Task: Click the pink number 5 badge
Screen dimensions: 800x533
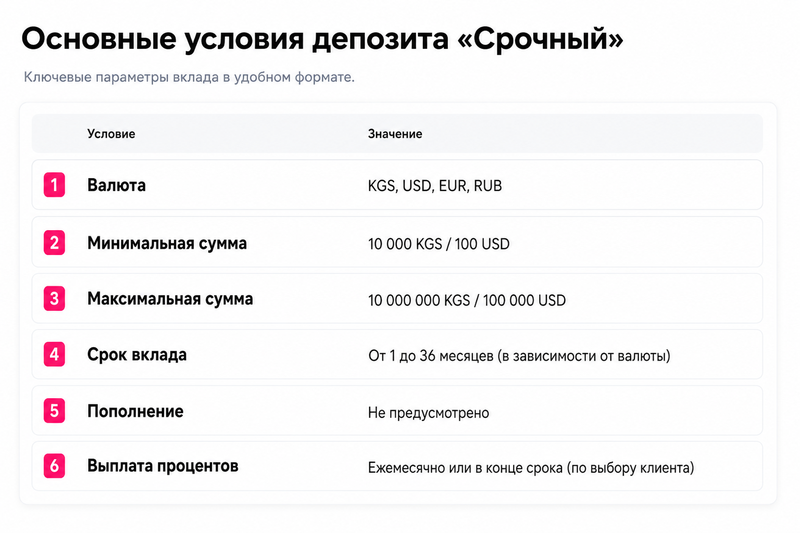Action: coord(54,411)
